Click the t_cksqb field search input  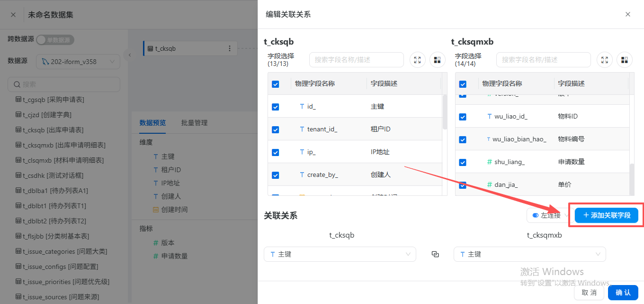coord(357,60)
